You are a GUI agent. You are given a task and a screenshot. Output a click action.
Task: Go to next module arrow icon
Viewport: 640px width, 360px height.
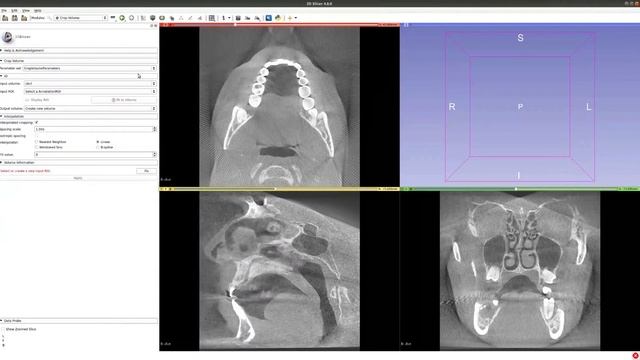[131, 18]
